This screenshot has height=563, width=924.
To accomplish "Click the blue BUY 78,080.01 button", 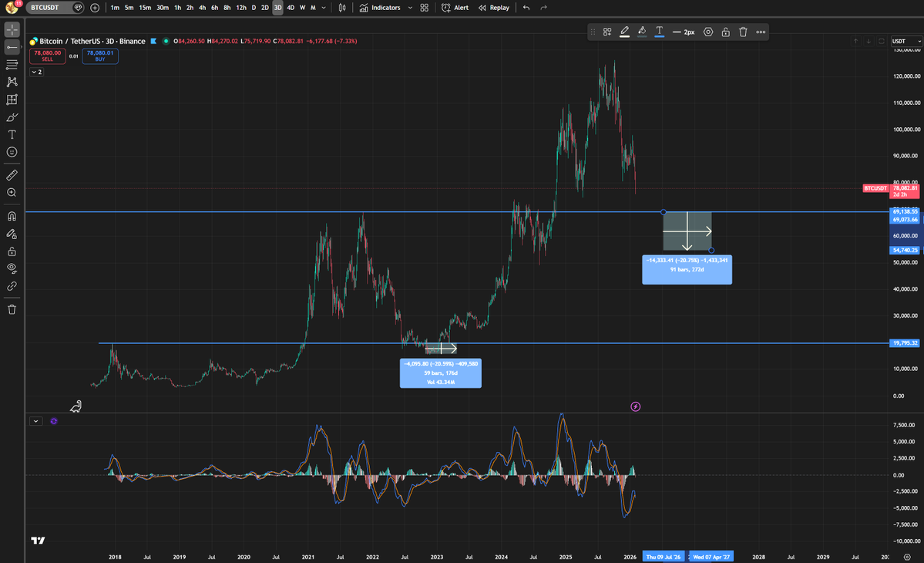I will 99,56.
